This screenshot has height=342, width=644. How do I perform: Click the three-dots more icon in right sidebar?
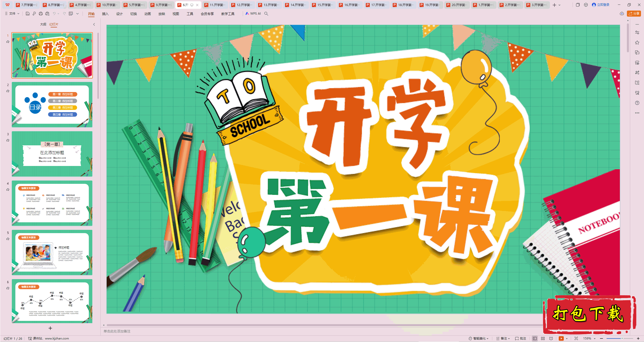click(637, 113)
